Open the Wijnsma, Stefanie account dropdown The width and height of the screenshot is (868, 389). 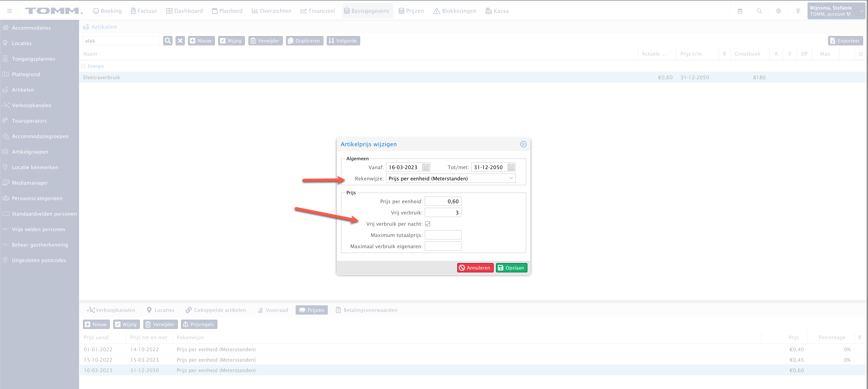pyautogui.click(x=836, y=11)
